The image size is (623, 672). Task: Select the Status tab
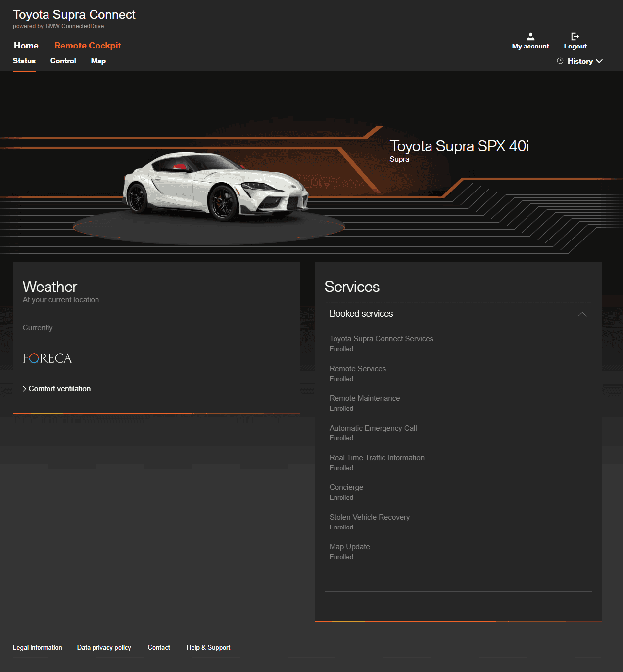[x=24, y=61]
